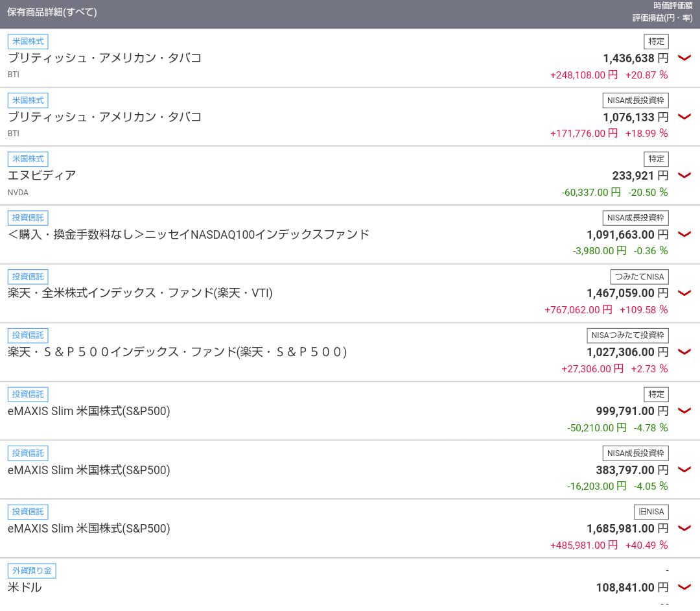The width and height of the screenshot is (700, 611).
Task: Click 特定 badge above 1,436,638 円
Action: (x=656, y=42)
